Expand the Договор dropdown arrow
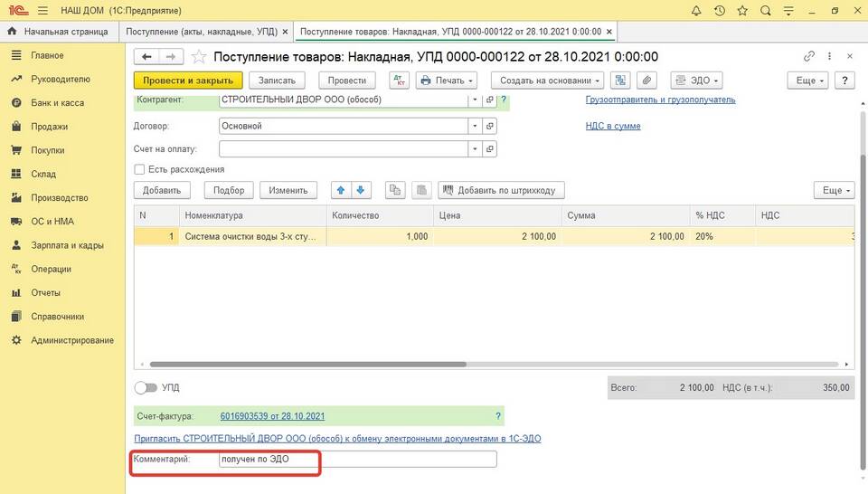 click(x=474, y=127)
